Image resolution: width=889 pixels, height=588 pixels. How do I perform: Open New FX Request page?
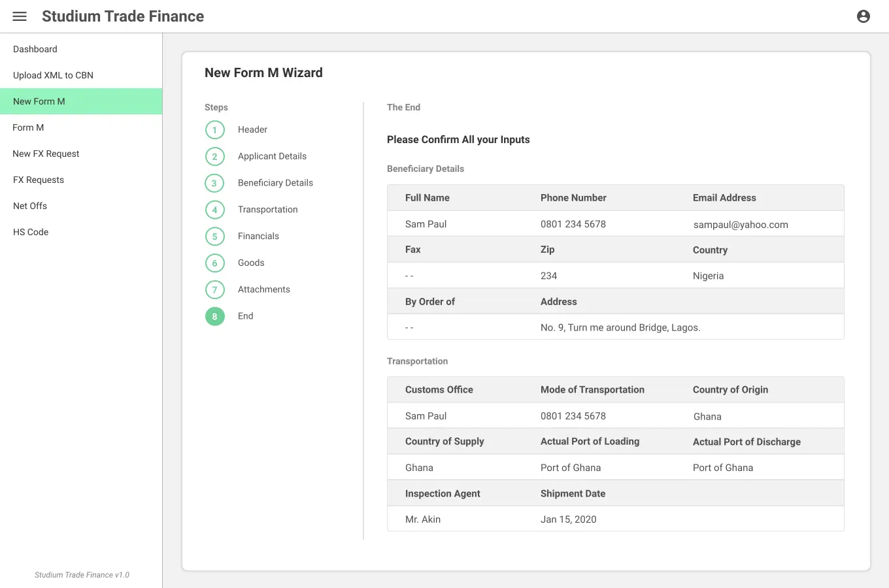tap(81, 154)
